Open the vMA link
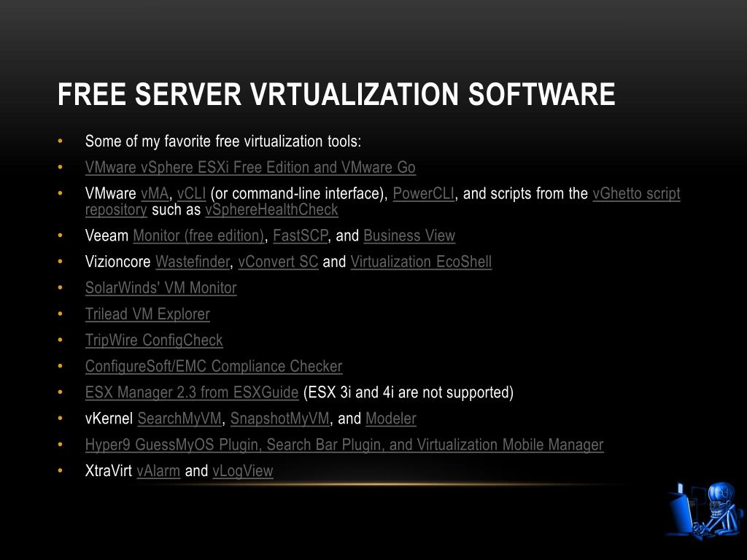Screen dimensions: 747x560 click(x=155, y=194)
